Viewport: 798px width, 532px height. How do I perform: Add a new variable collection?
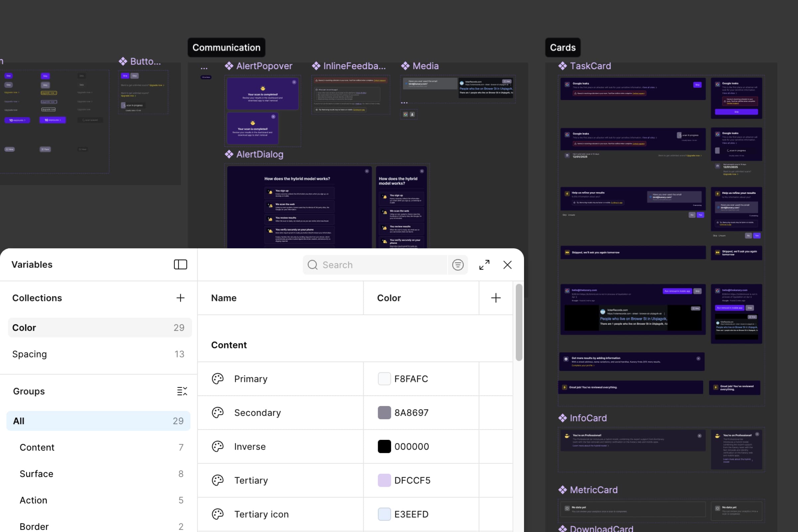point(181,298)
